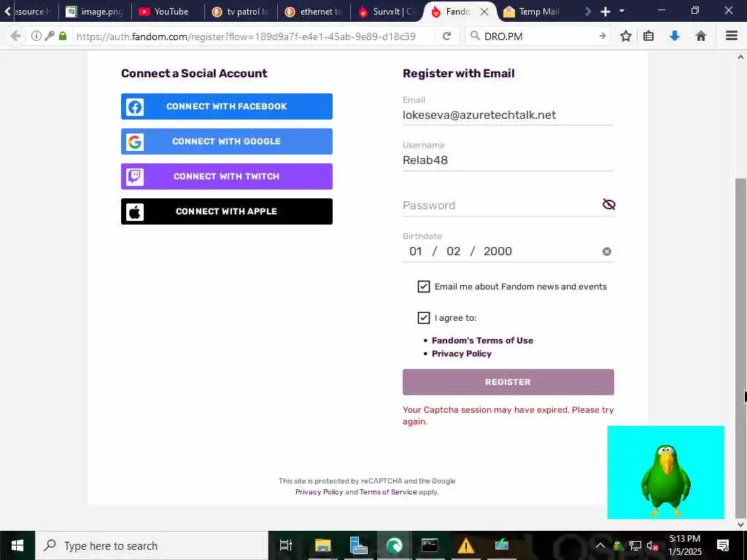The width and height of the screenshot is (747, 560).
Task: Select the birthdate year 2000
Action: (x=498, y=252)
